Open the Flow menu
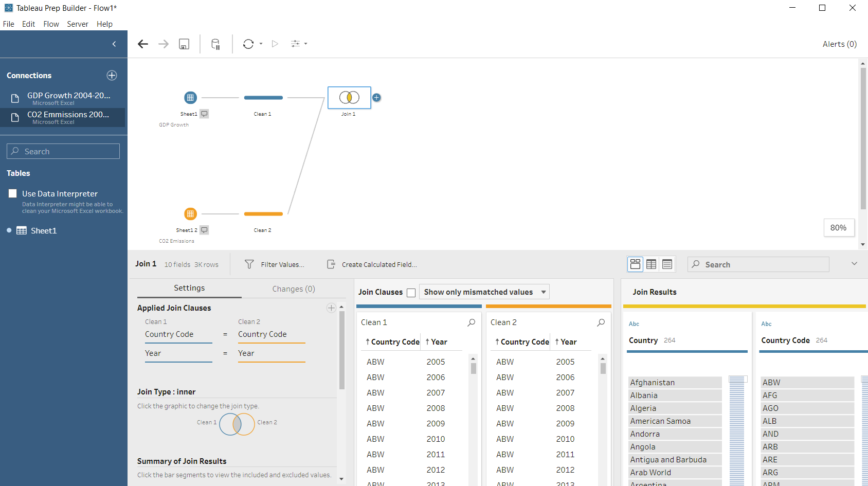 (51, 24)
